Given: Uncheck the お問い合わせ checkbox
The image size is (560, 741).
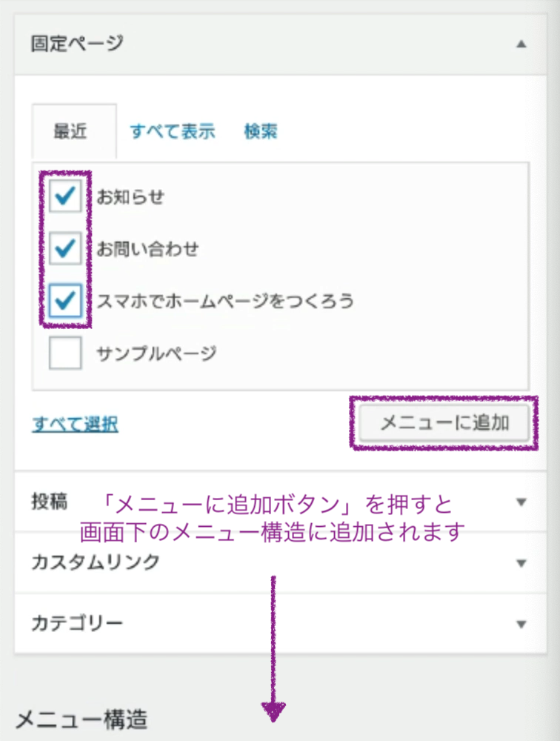Looking at the screenshot, I should pos(65,248).
